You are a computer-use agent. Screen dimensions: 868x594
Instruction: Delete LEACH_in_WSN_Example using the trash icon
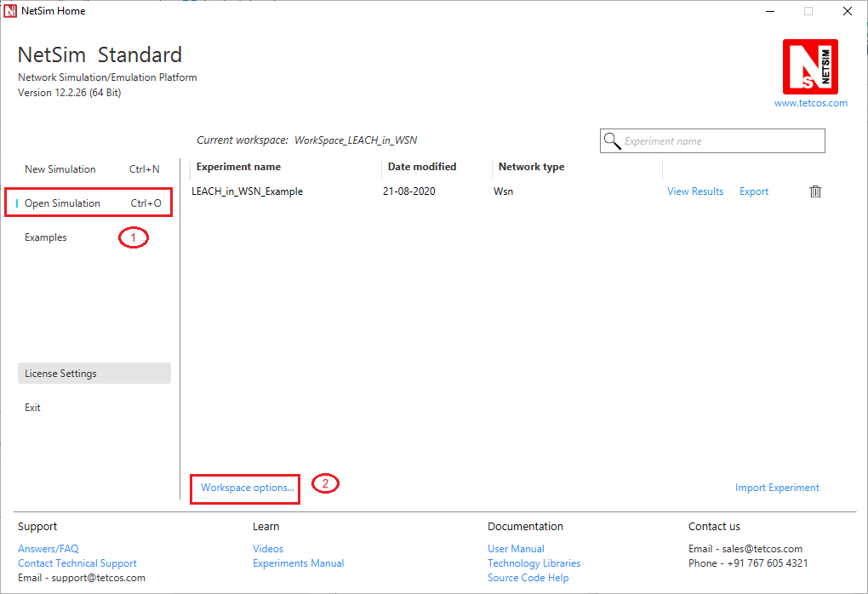pos(815,191)
